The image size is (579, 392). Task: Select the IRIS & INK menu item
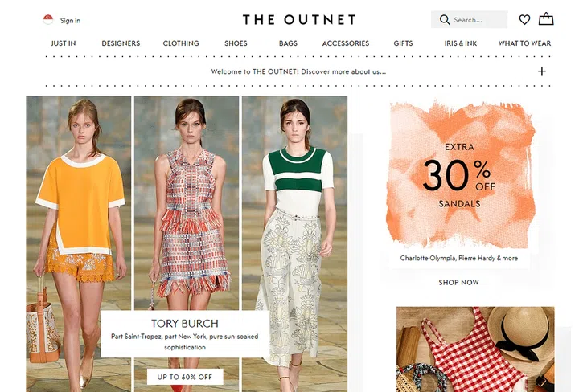(x=461, y=43)
